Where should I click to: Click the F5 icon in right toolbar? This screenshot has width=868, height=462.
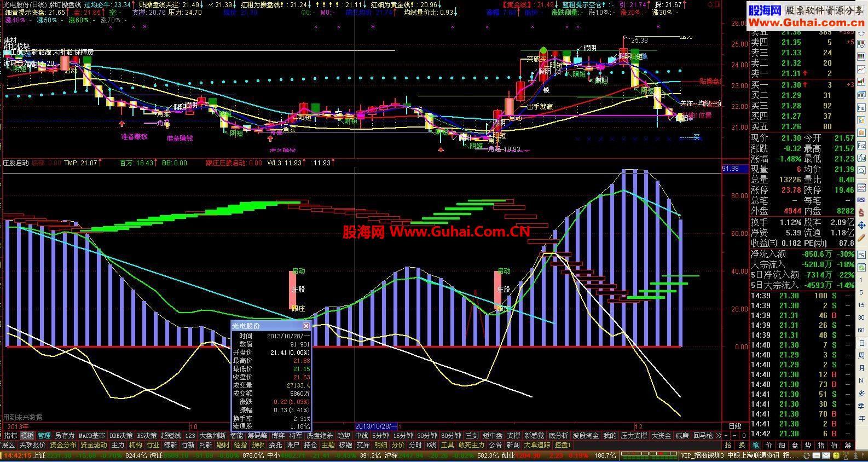861,255
